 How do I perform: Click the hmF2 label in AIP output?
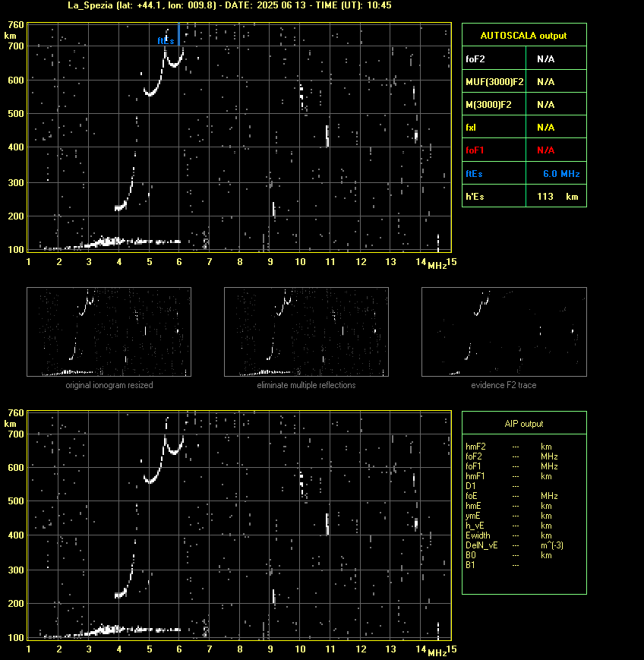pos(475,447)
